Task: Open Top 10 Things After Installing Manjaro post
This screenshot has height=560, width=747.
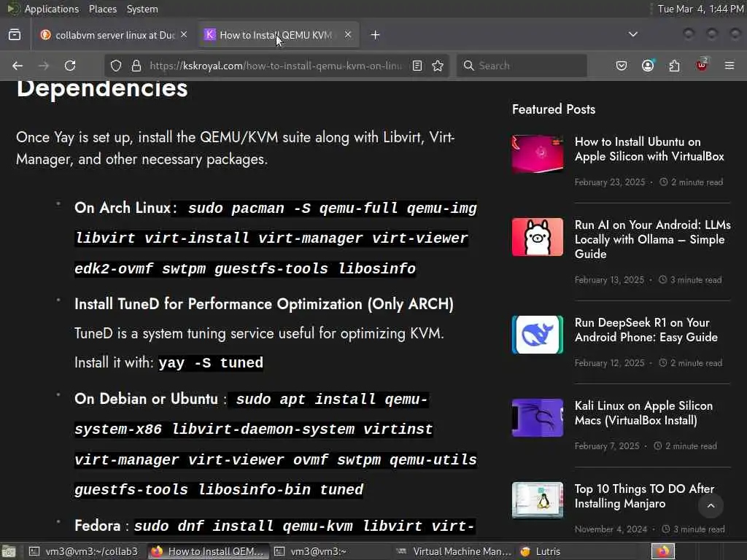Action: (x=644, y=496)
